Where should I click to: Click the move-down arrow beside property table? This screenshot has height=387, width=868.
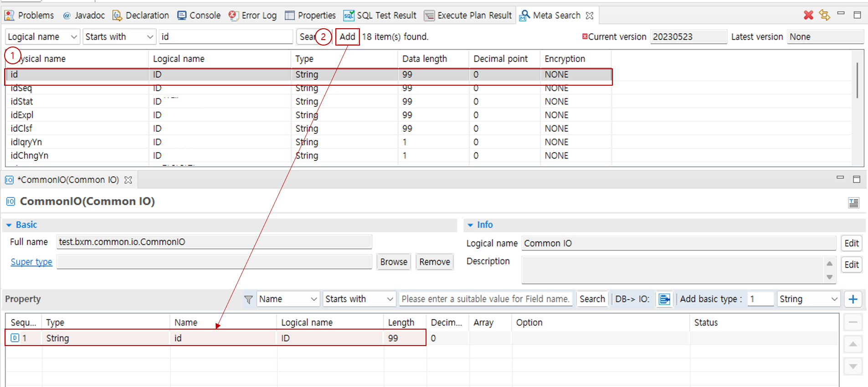point(853,366)
